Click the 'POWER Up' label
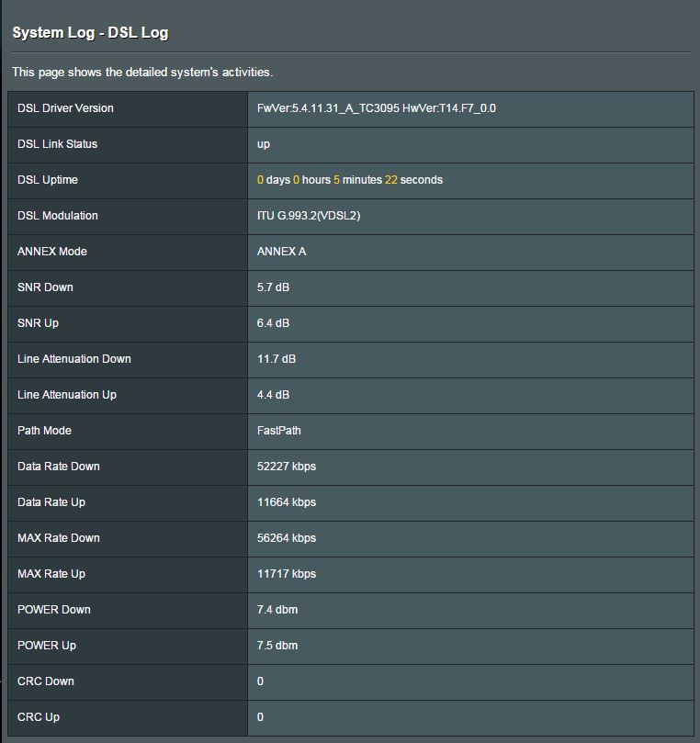The height and width of the screenshot is (743, 700). tap(47, 646)
